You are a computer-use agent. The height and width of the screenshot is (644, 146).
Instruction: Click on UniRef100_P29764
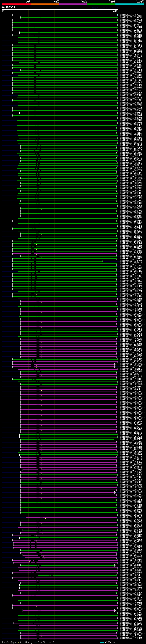pyautogui.click(x=131, y=115)
